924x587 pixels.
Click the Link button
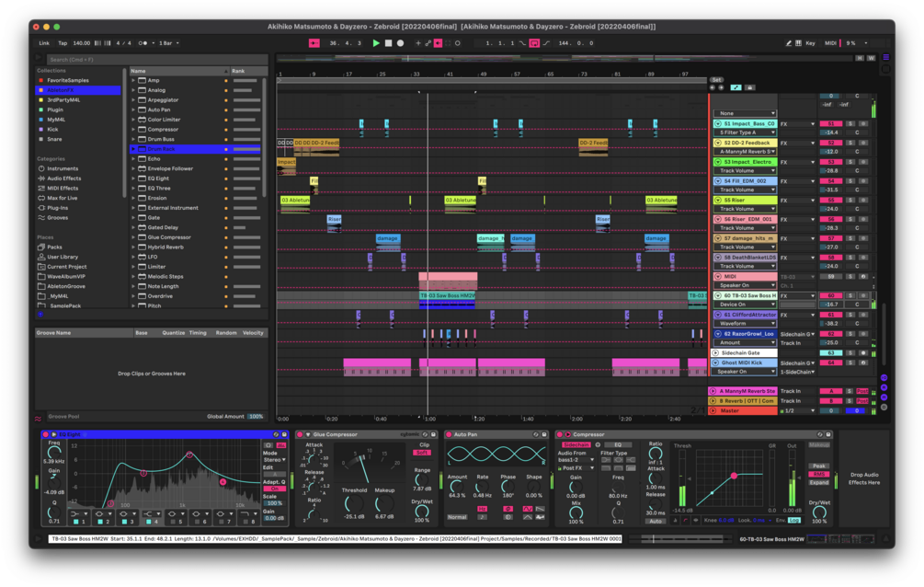pos(44,43)
